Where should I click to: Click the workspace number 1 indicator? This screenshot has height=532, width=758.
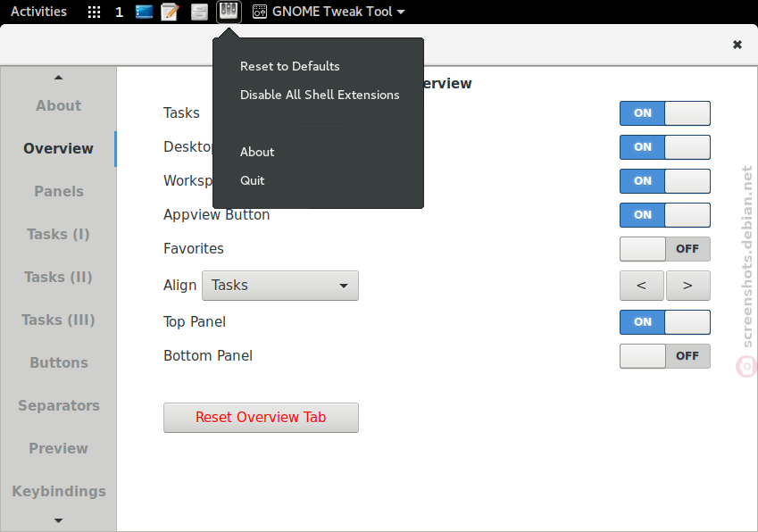(120, 12)
